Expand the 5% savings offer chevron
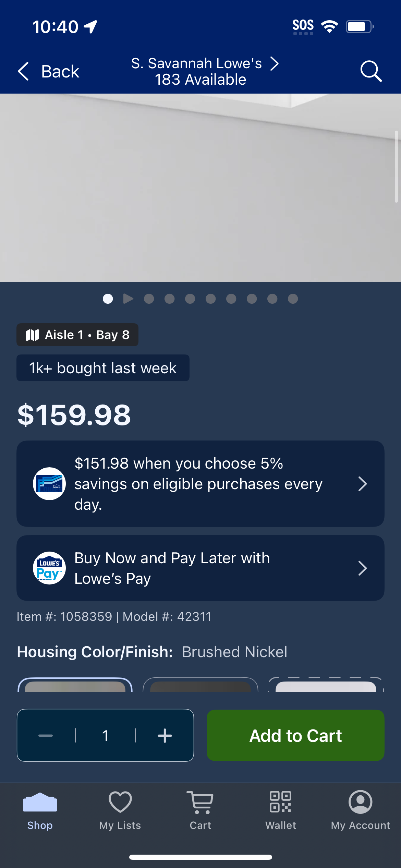This screenshot has width=401, height=868. point(362,484)
